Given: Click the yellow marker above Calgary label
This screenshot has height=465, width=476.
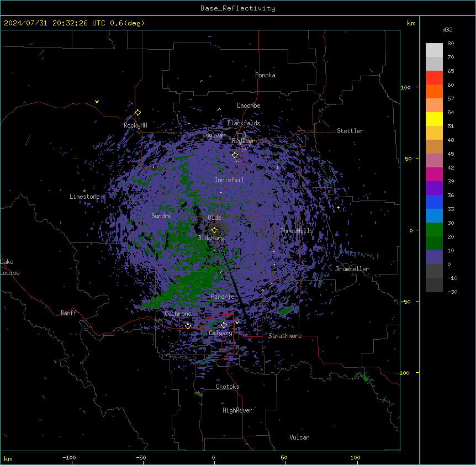Looking at the screenshot, I should coord(224,325).
